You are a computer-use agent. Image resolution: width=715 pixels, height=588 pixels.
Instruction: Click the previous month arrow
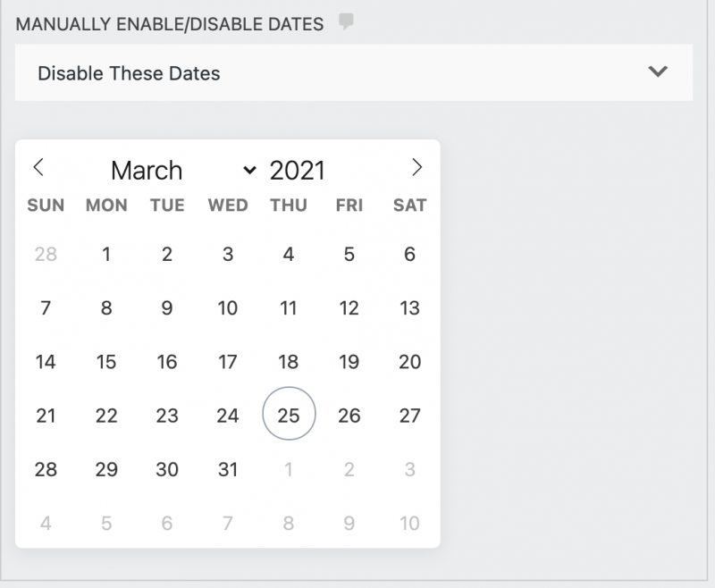tap(39, 168)
